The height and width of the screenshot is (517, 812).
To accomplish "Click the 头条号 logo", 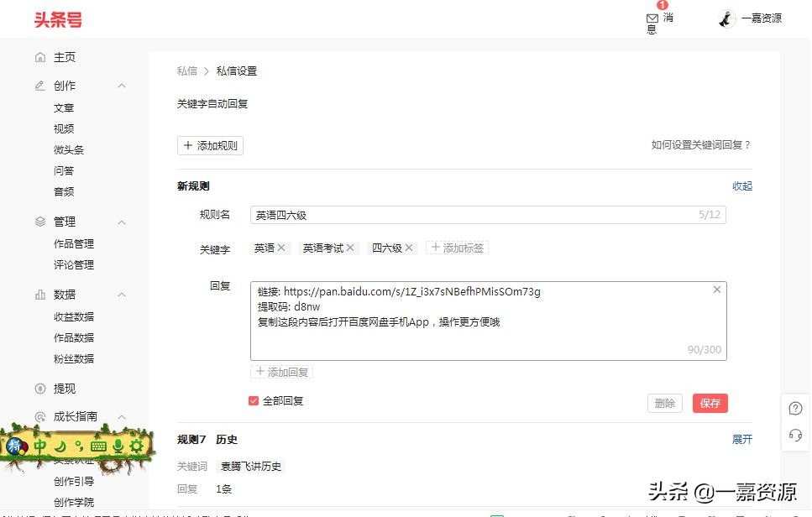I will [57, 18].
